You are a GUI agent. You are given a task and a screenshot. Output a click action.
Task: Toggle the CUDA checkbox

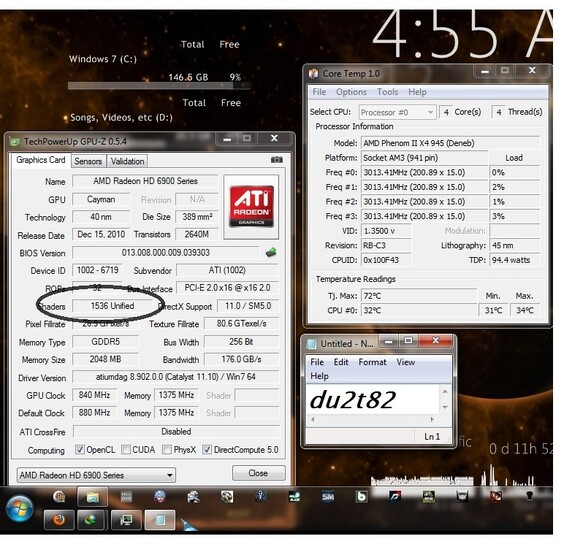point(126,450)
